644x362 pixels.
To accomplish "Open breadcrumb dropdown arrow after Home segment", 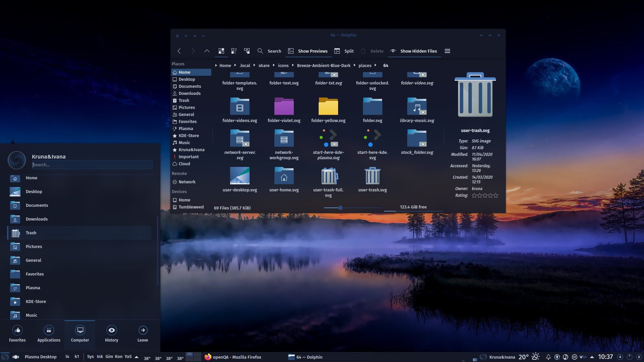I will [x=235, y=65].
